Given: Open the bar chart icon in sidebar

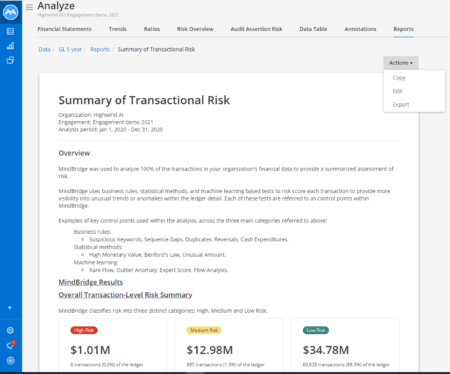Looking at the screenshot, I should 10,46.
